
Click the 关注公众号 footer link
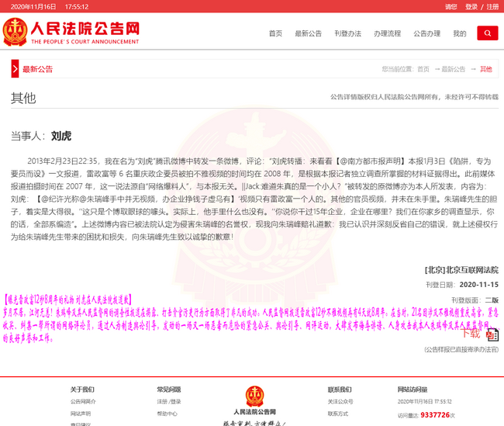click(x=340, y=402)
